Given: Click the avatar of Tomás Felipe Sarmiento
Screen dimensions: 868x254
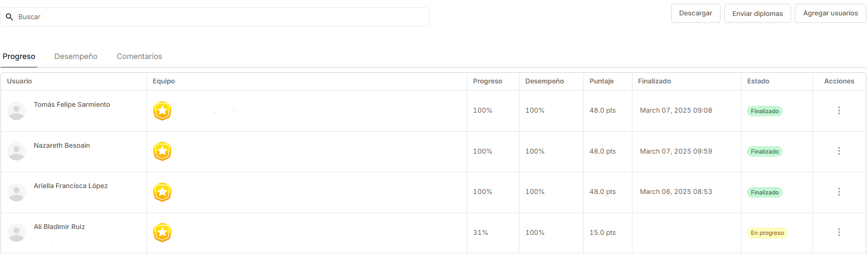Looking at the screenshot, I should coord(16,111).
